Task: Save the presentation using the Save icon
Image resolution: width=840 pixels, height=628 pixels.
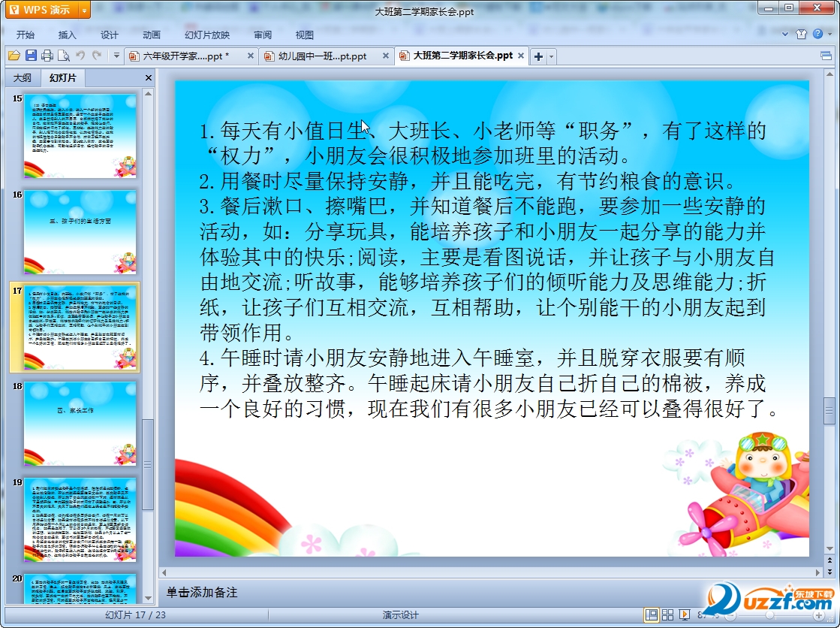Action: pyautogui.click(x=30, y=56)
